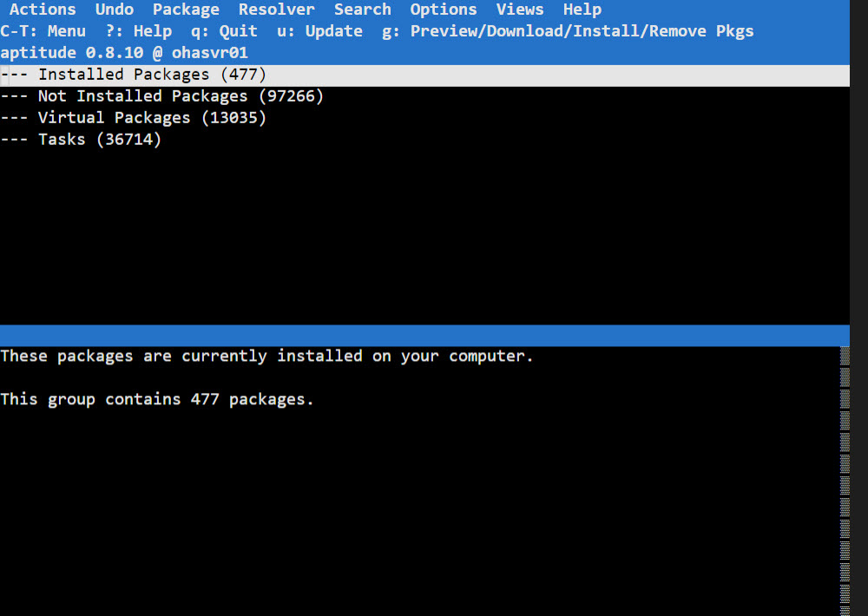868x616 pixels.
Task: Click the blue divider bar between panes
Action: point(424,335)
